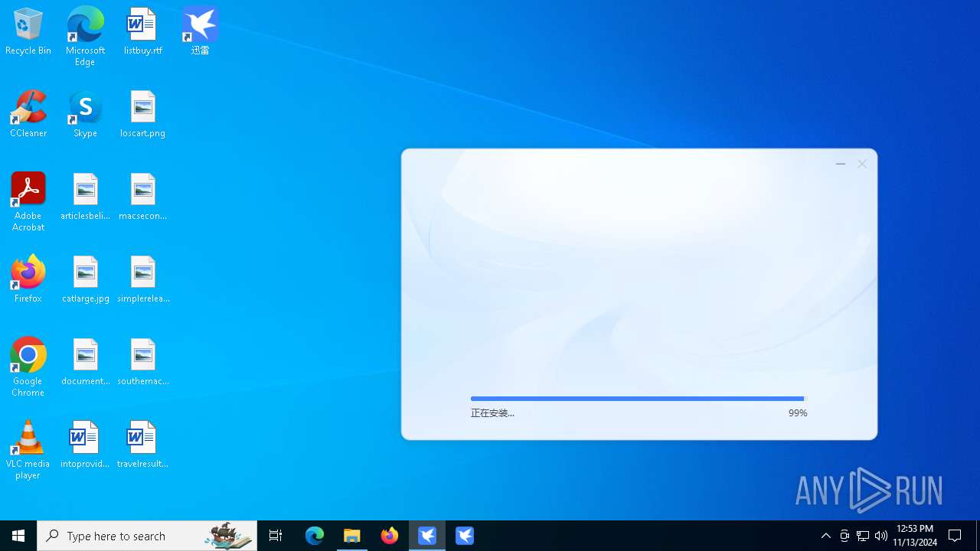980x551 pixels.
Task: Select the CCleaner desktop shortcut
Action: coord(28,115)
